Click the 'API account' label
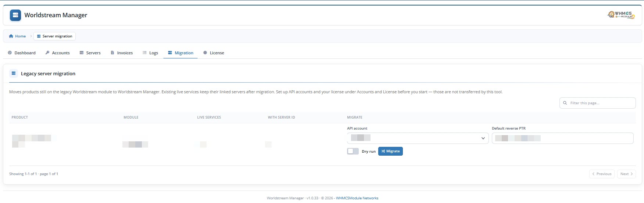This screenshot has height=203, width=644. pos(357,128)
